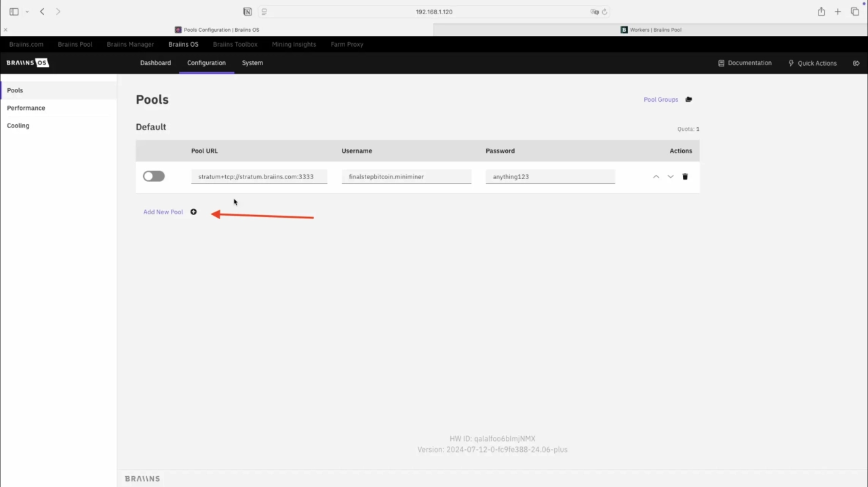Screen dimensions: 868x487
Task: Click the Password field anything123
Action: (x=550, y=176)
